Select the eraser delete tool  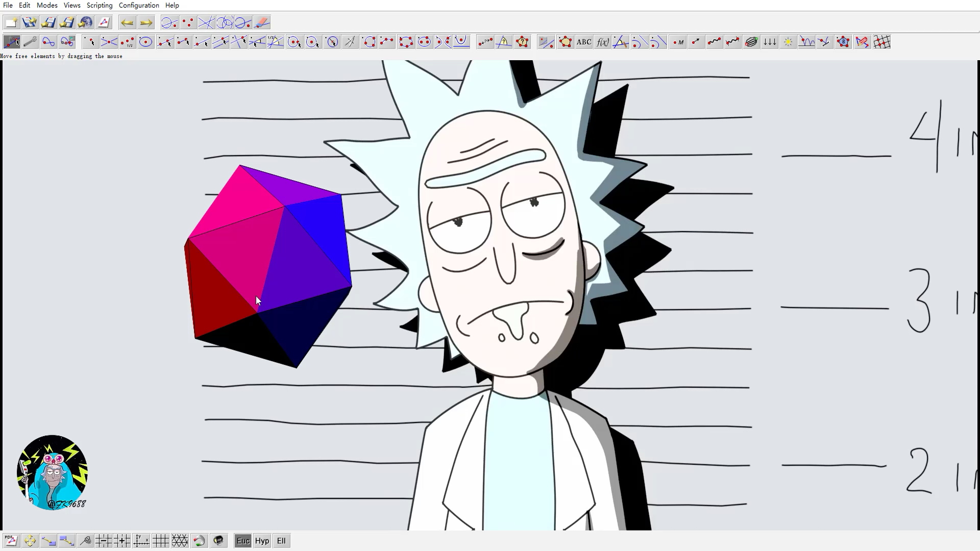pyautogui.click(x=262, y=22)
